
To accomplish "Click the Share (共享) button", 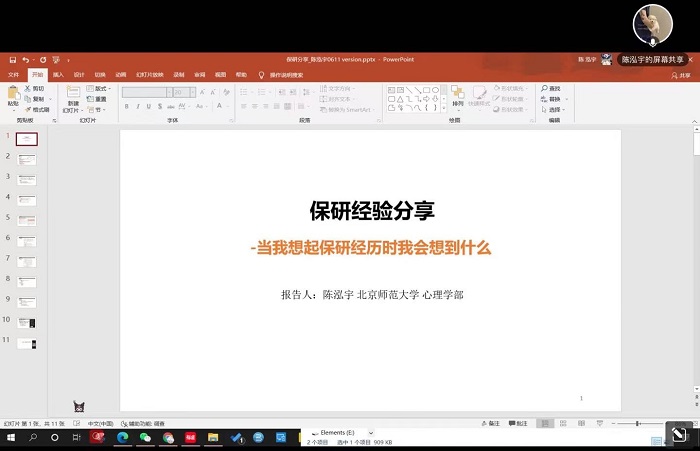I will (x=679, y=74).
